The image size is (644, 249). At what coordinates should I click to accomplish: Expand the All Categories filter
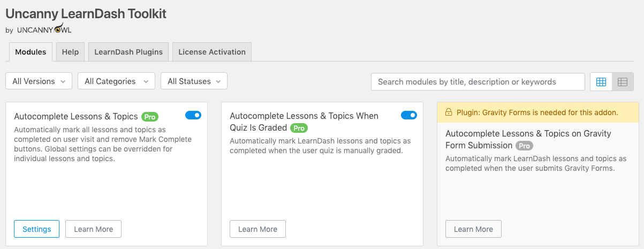(x=116, y=81)
